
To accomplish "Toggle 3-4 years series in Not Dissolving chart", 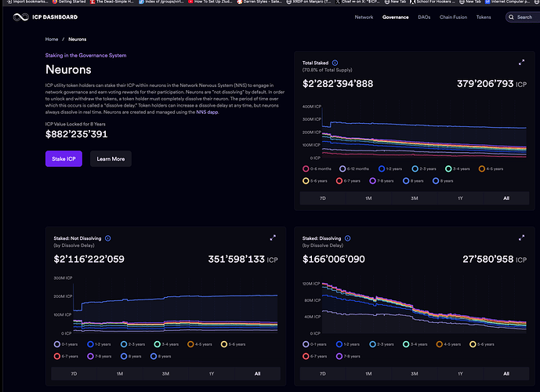I will [166, 344].
